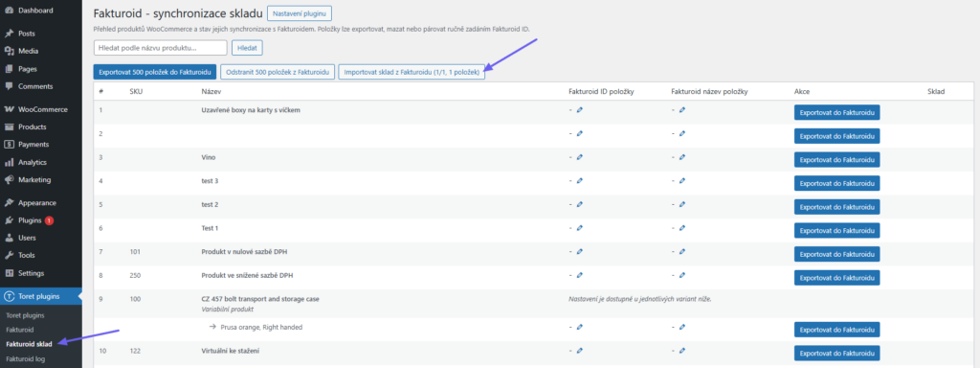
Task: Click the Users person icon
Action: click(9, 238)
